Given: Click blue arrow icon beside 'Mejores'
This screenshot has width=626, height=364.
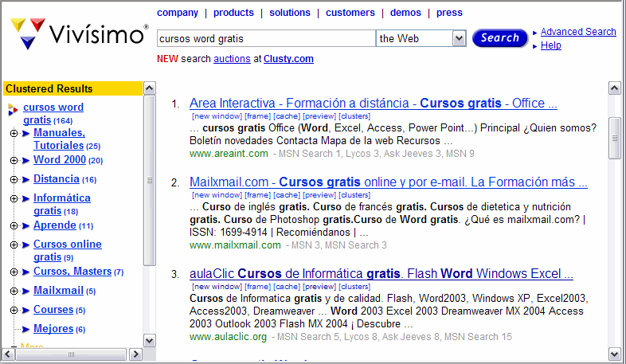Looking at the screenshot, I should 26,330.
